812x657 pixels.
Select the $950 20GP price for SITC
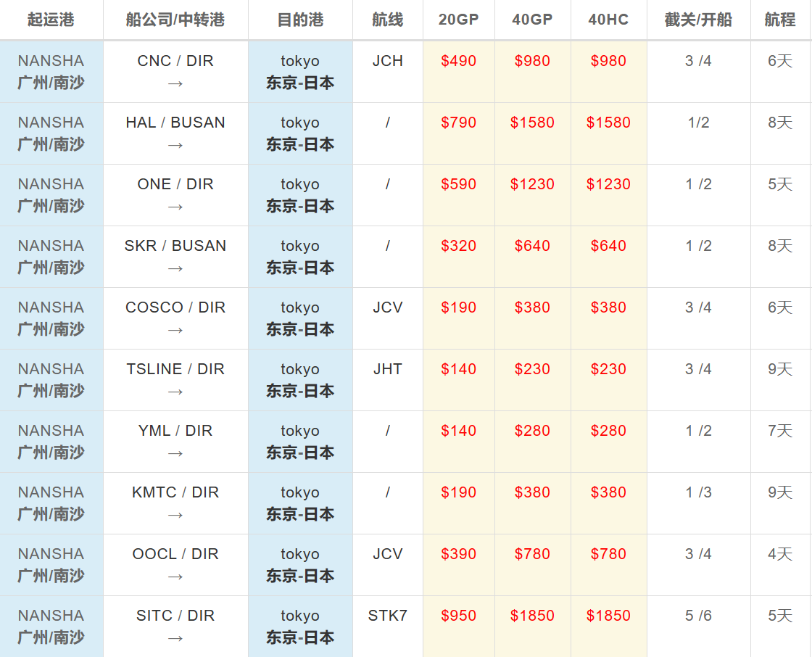coord(458,616)
